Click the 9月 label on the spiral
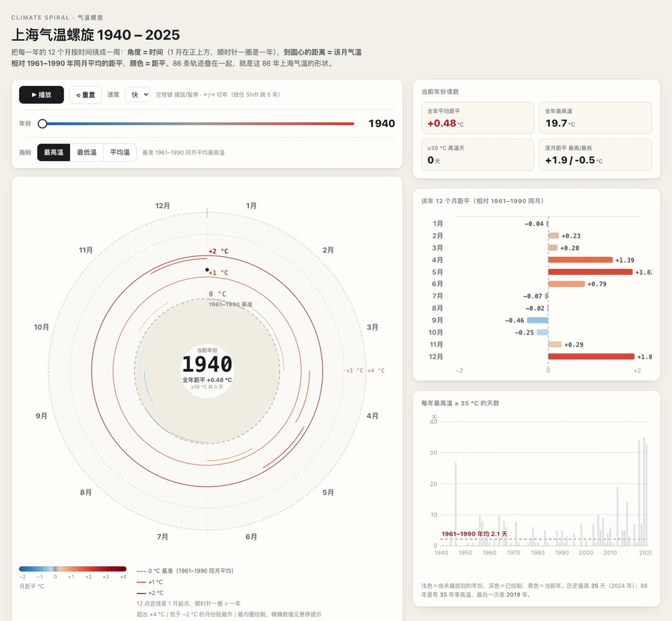Image resolution: width=672 pixels, height=621 pixels. coord(41,416)
